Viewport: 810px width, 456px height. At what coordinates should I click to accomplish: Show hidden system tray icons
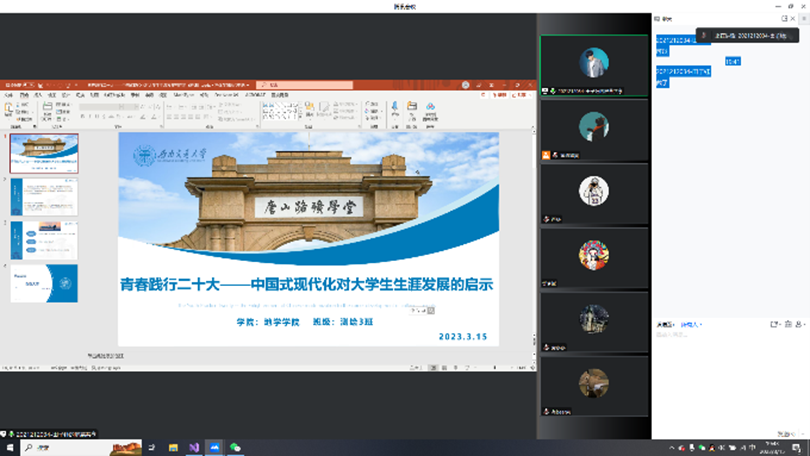click(x=672, y=448)
